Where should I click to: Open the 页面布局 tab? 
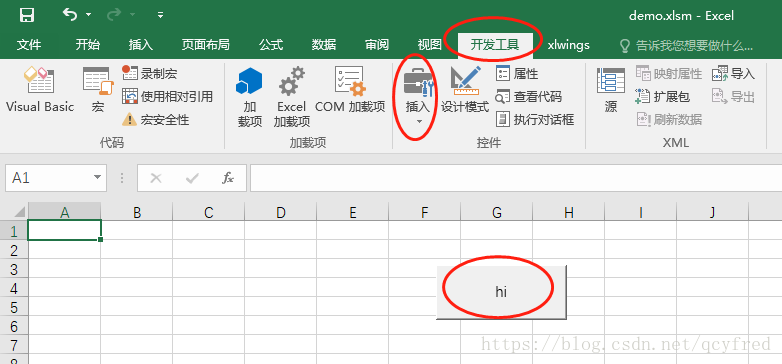(x=205, y=45)
